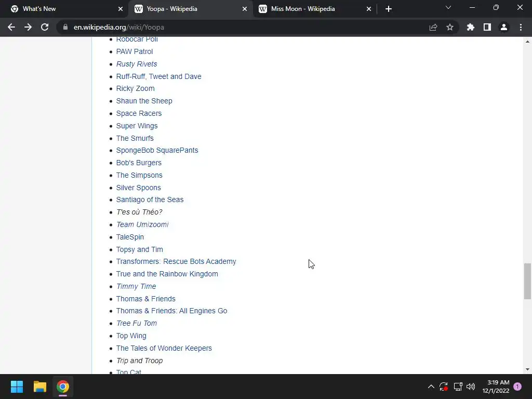Switch to Miss Moon - Wikipedia tab
This screenshot has width=532, height=399.
coord(314,9)
